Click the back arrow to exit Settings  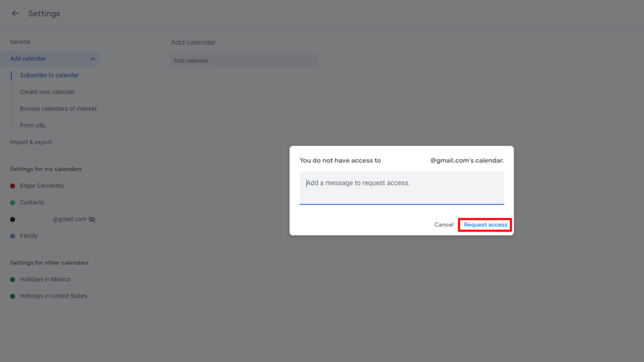click(x=15, y=14)
